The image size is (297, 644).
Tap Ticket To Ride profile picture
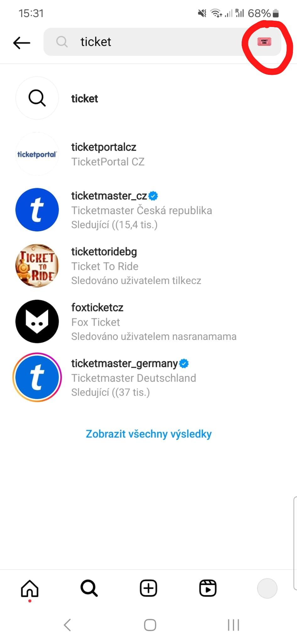[37, 266]
